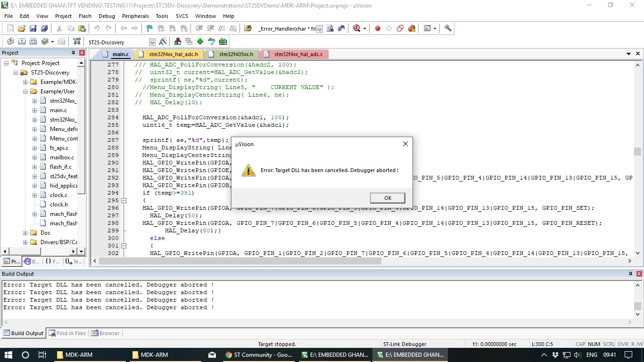The image size is (644, 362).
Task: Open the SVCS menu
Action: coord(182,16)
